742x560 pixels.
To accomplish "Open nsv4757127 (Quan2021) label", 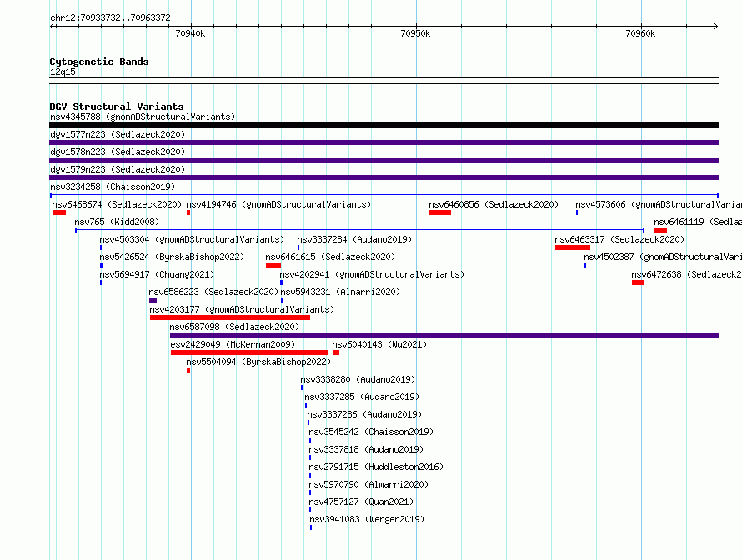I will 361,502.
